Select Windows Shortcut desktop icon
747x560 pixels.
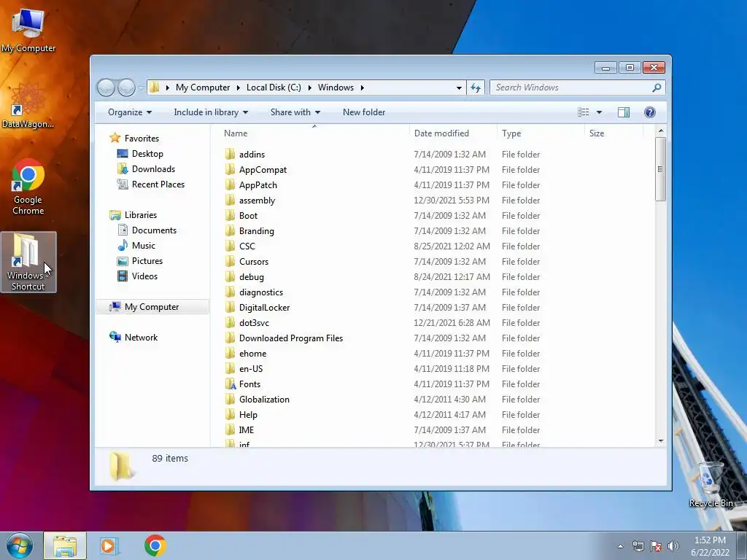pyautogui.click(x=28, y=262)
